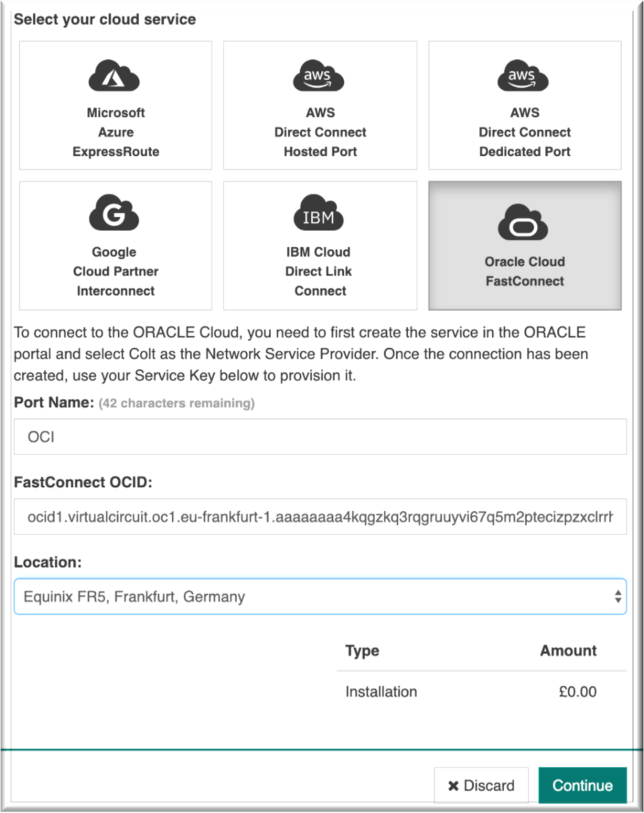
Task: Select the Google Cloud Partner Interconnect service
Action: point(115,245)
